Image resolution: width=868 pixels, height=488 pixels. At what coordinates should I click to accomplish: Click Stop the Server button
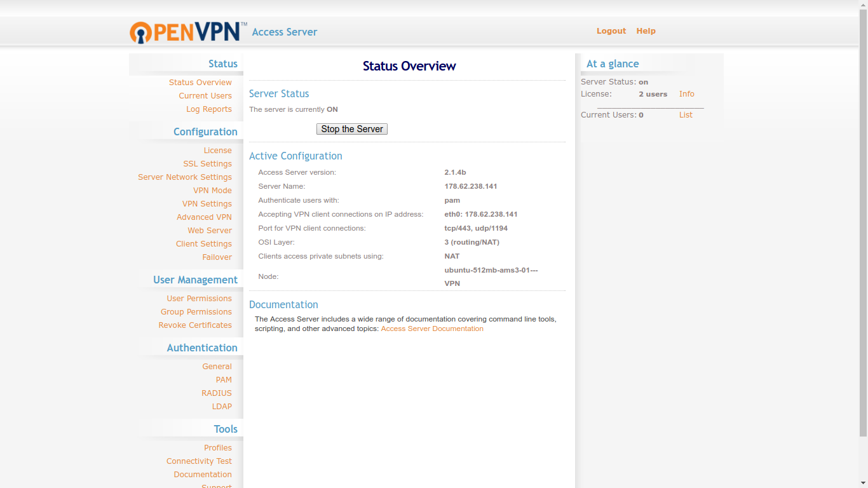pos(352,129)
